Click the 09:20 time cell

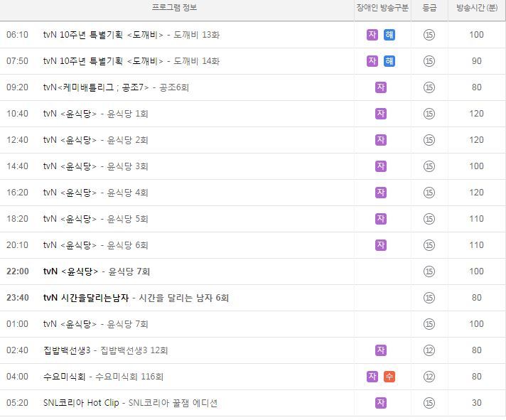17,87
